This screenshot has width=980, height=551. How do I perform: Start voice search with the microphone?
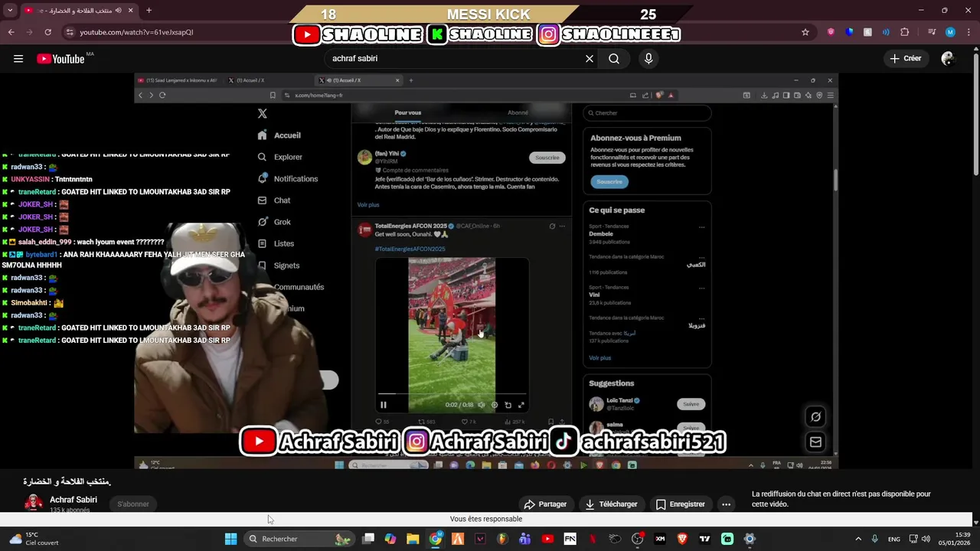click(648, 58)
